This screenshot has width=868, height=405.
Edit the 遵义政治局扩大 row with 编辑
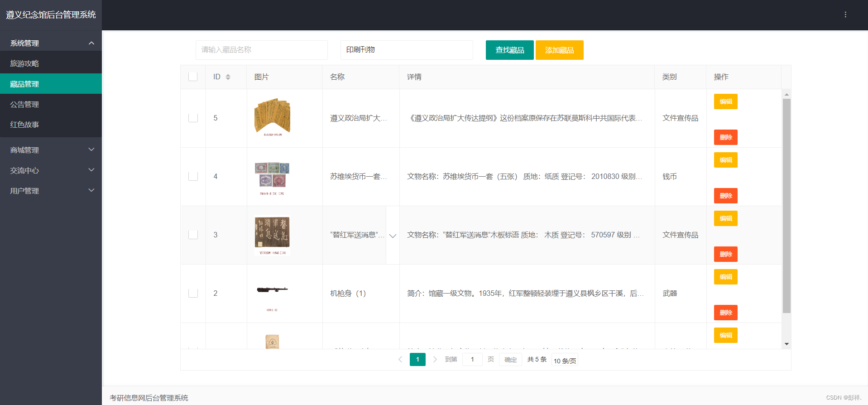point(726,101)
